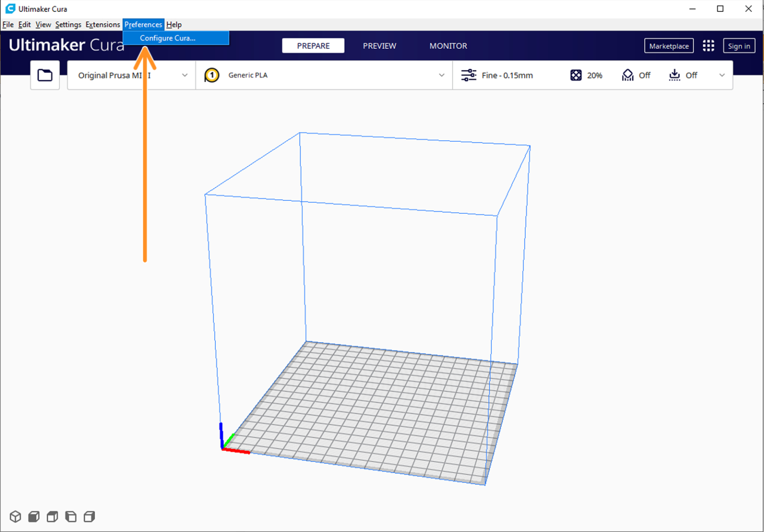Viewport: 764px width, 532px height.
Task: Select Configure Cura from the Preferences menu
Action: [168, 38]
